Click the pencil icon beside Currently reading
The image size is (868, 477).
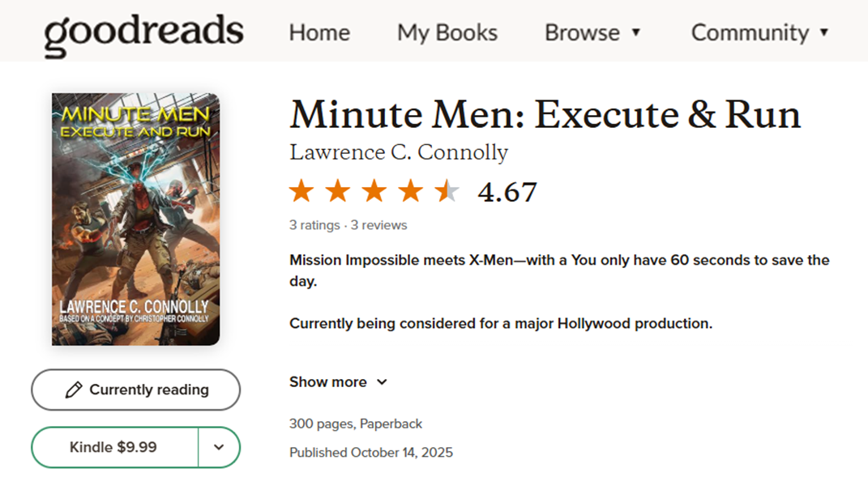click(x=74, y=390)
